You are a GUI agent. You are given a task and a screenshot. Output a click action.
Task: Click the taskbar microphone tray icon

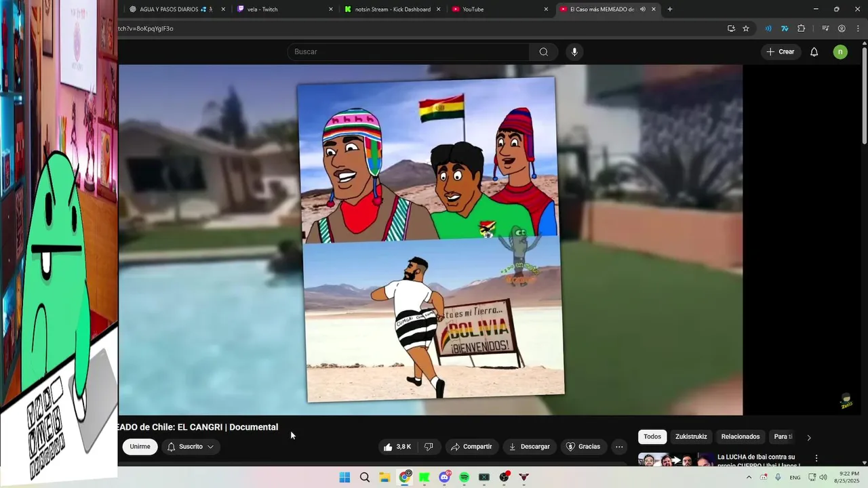(778, 477)
